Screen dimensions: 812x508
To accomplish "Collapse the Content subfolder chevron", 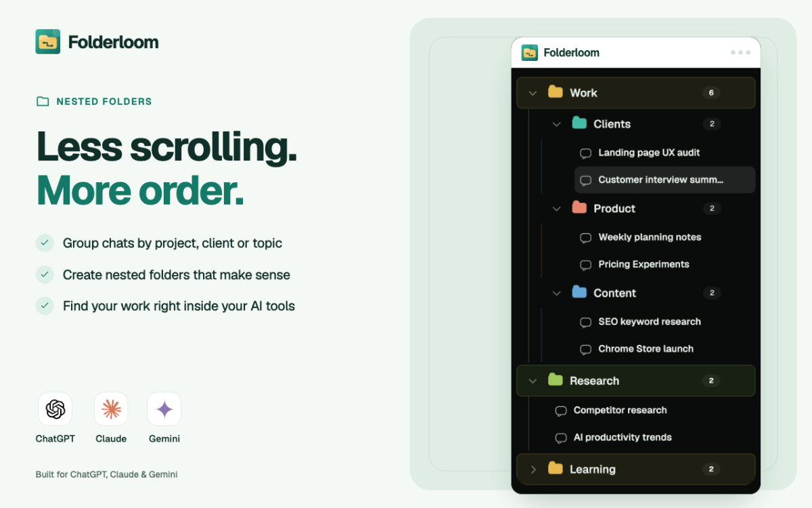I will point(557,293).
